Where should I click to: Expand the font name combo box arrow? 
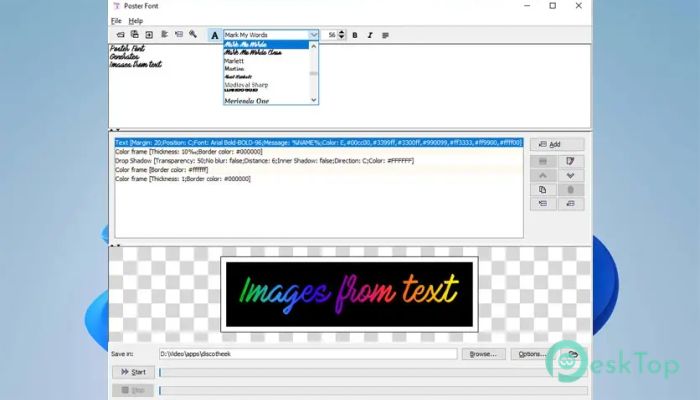pos(313,35)
